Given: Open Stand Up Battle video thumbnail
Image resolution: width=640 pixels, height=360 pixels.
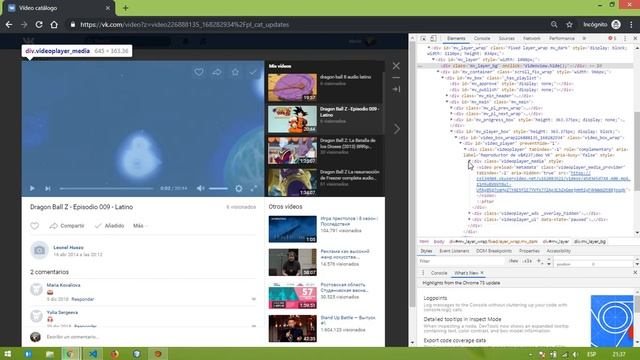Looking at the screenshot, I should tap(292, 328).
